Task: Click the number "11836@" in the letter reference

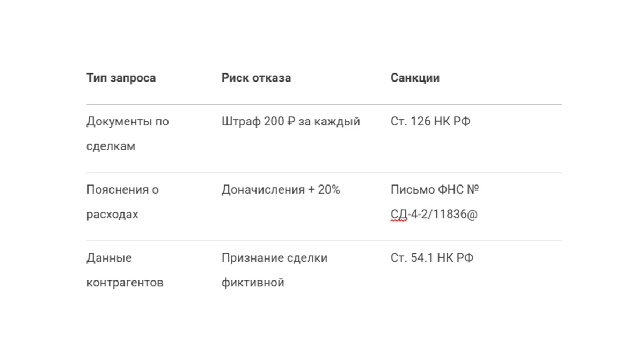Action: (x=455, y=215)
